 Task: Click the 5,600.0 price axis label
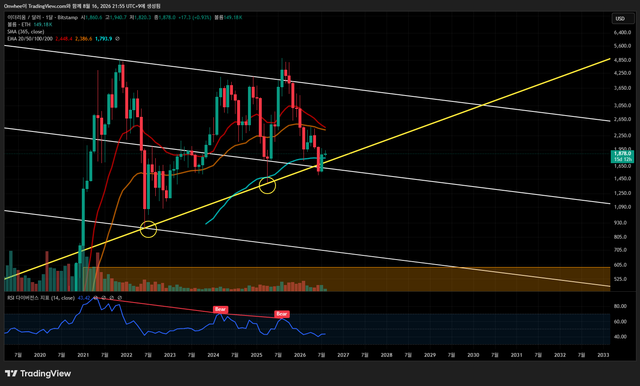click(622, 46)
